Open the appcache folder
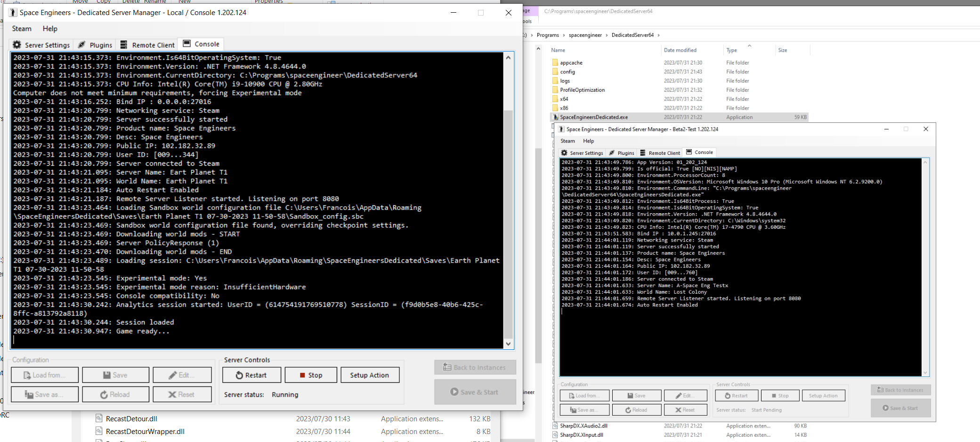980x442 pixels. 571,63
